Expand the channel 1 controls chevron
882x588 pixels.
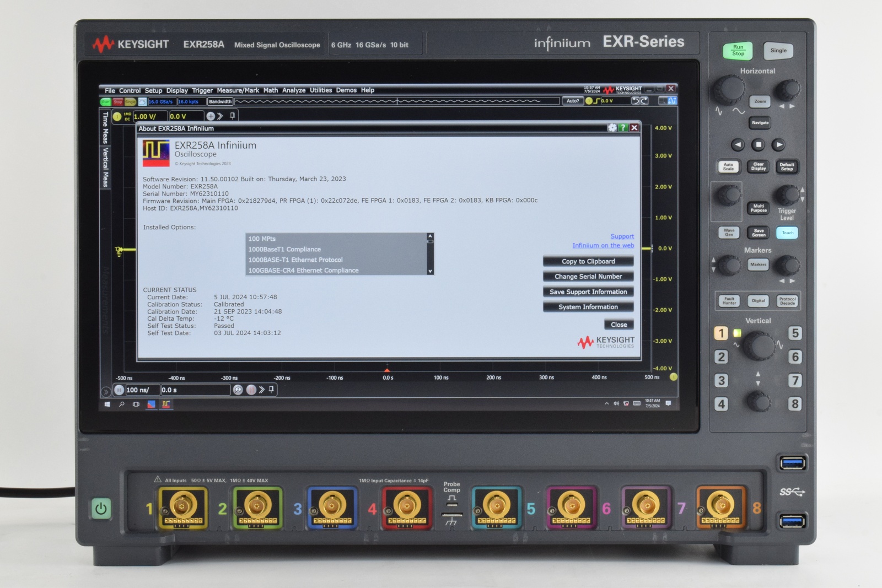[x=220, y=116]
